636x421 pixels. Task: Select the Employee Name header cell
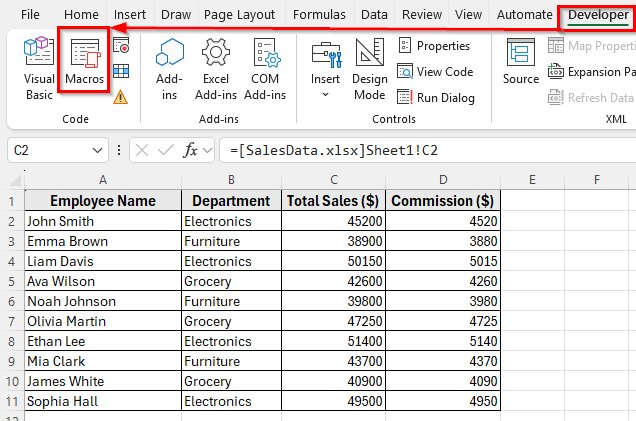103,201
